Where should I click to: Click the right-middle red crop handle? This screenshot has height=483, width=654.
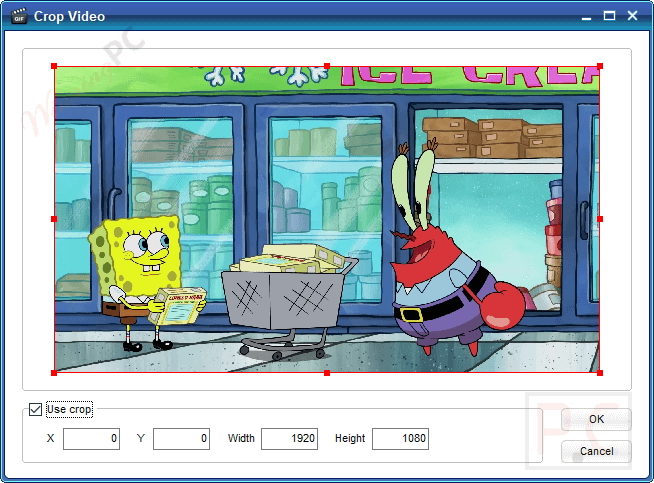600,219
